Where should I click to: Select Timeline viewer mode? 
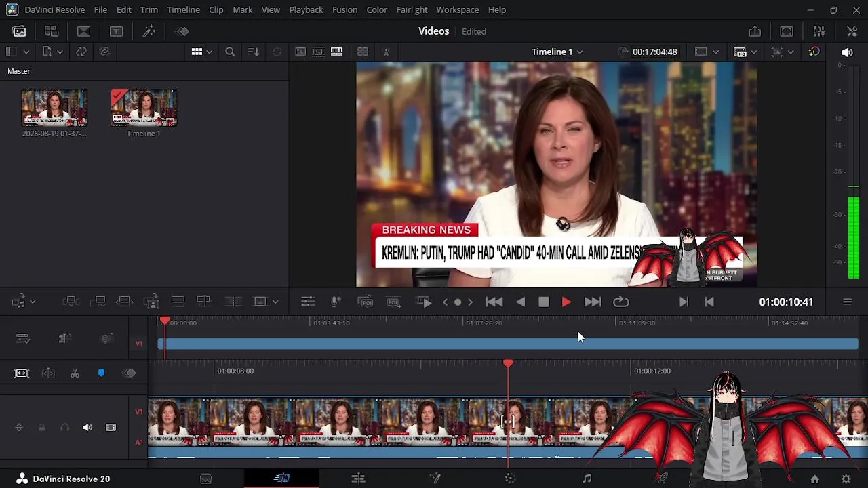[336, 52]
